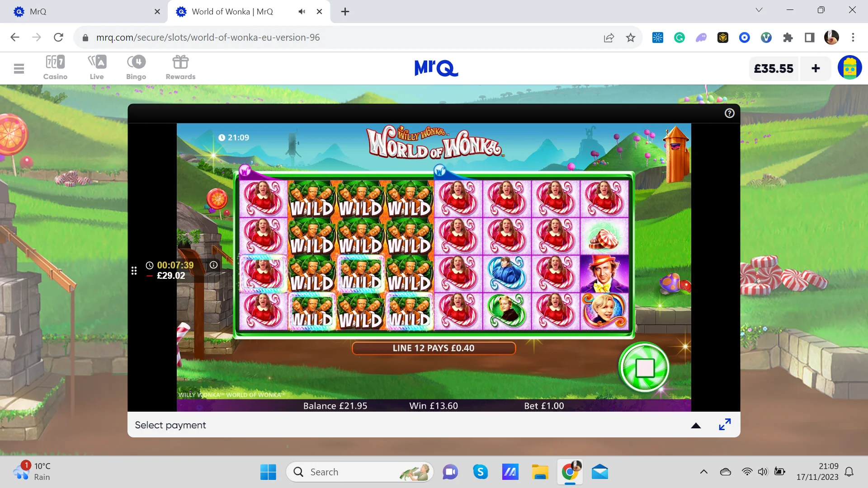Open the blue V-shield extension icon

pos(766,38)
